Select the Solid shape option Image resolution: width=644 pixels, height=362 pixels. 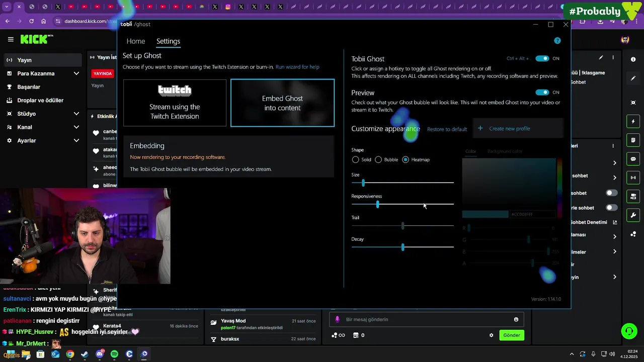click(x=356, y=159)
